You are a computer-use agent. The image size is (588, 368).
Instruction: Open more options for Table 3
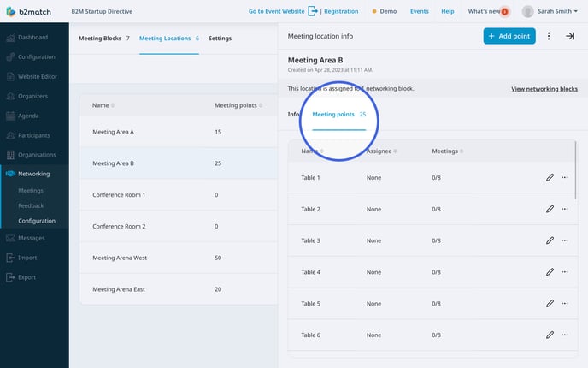(564, 240)
